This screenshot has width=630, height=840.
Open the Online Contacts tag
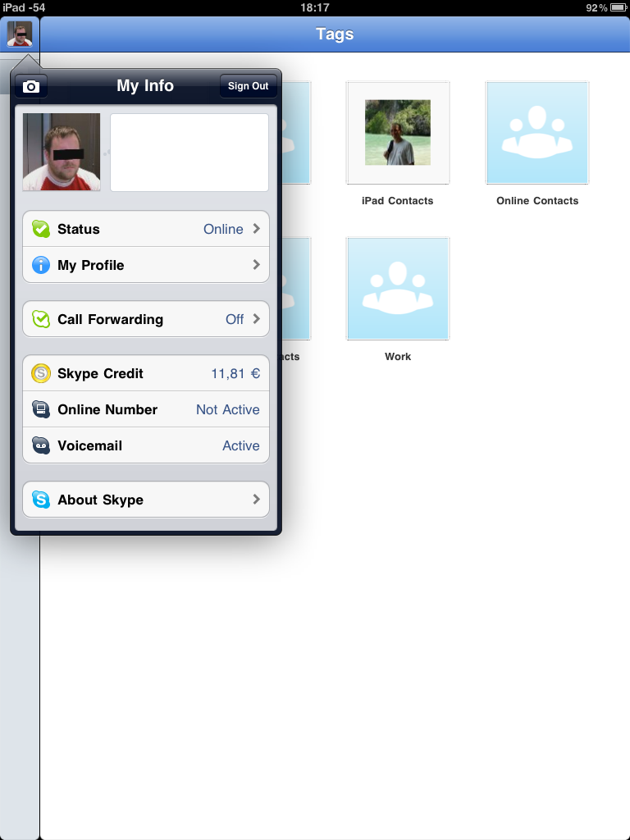point(537,133)
